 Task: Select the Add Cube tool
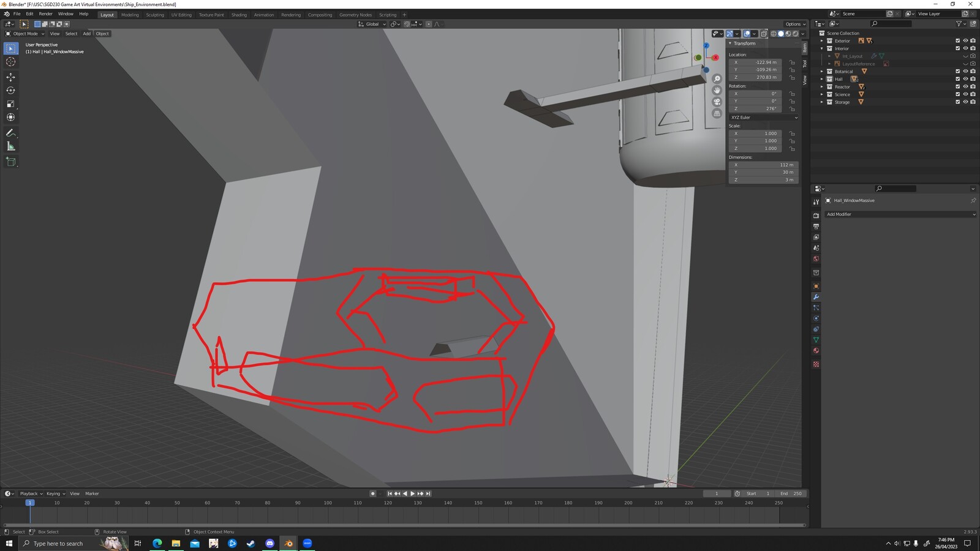(11, 162)
